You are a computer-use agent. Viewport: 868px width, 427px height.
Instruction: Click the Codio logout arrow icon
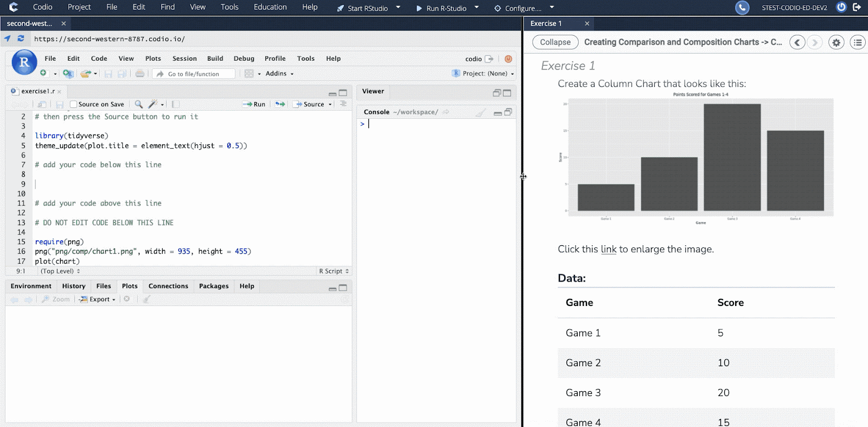[857, 7]
